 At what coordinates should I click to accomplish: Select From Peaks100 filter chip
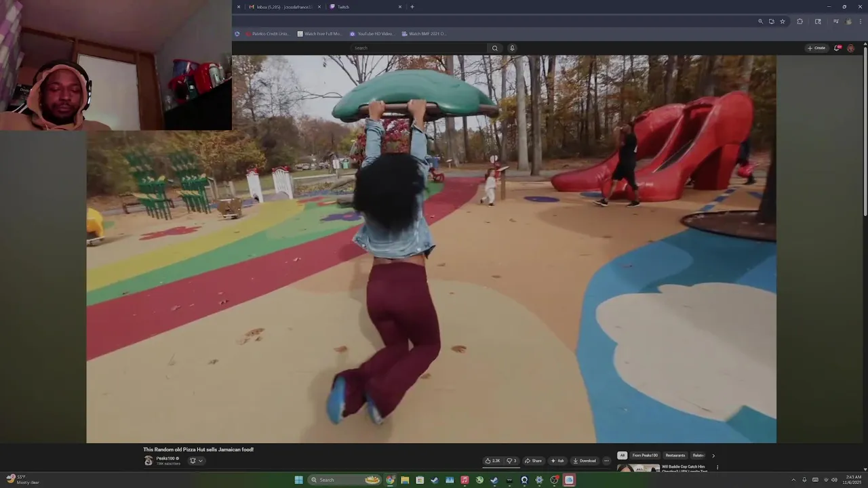pos(645,455)
